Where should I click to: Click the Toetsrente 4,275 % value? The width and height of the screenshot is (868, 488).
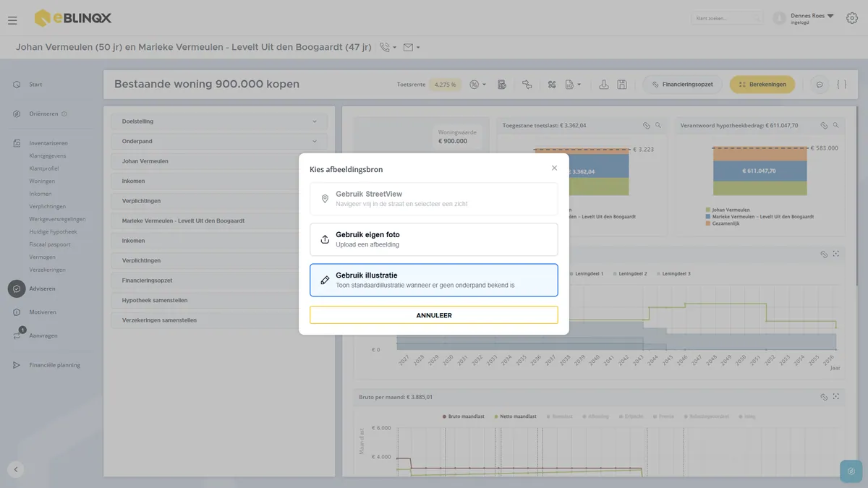(x=445, y=85)
